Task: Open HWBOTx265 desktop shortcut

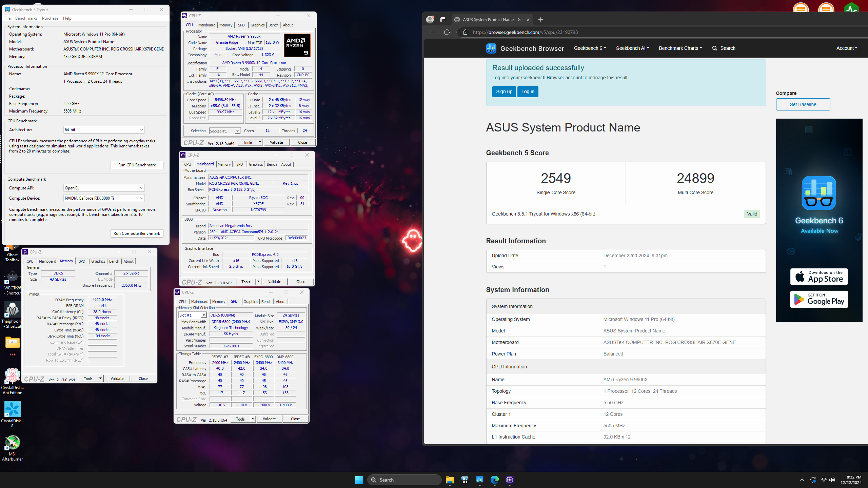Action: point(12,283)
